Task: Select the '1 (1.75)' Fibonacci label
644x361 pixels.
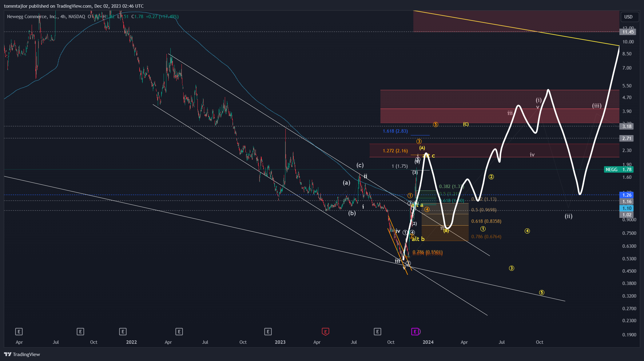Action: tap(400, 166)
